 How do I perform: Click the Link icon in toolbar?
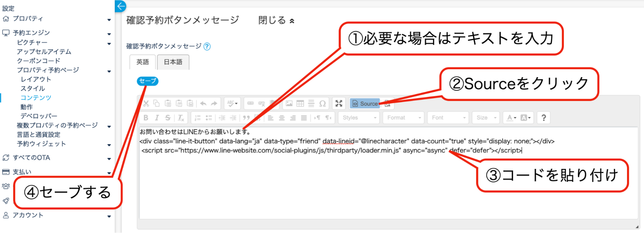(250, 103)
